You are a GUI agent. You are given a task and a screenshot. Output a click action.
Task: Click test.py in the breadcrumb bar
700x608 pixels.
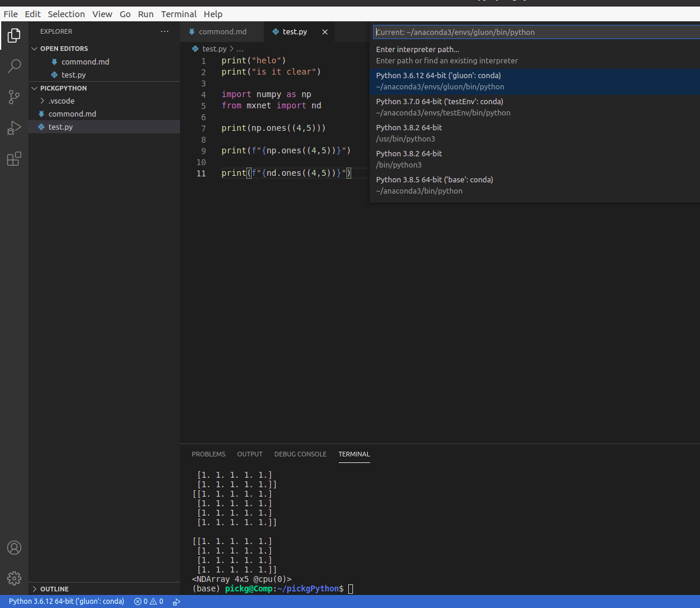(x=214, y=49)
